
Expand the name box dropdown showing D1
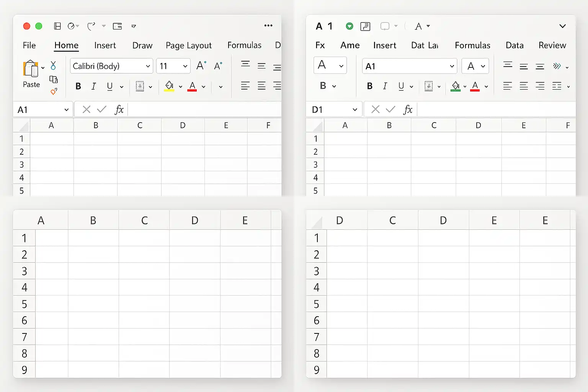(354, 110)
